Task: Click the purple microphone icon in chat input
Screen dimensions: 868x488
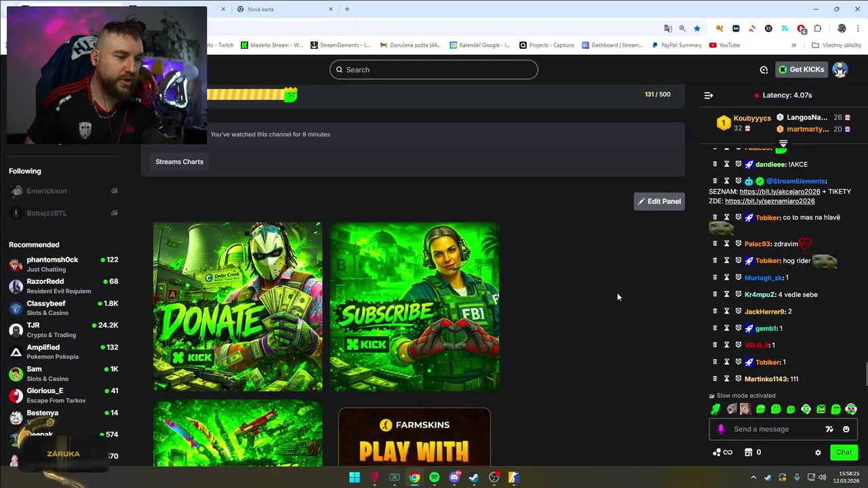Action: tap(721, 429)
